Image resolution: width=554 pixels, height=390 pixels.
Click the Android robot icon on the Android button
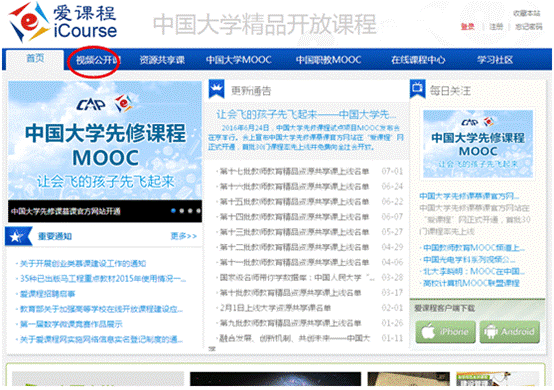491,332
